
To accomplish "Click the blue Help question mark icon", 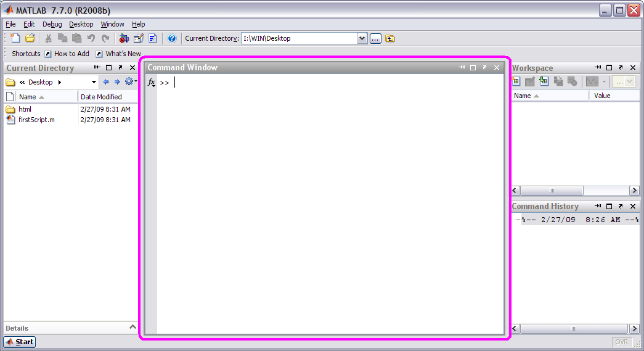I will (x=172, y=38).
